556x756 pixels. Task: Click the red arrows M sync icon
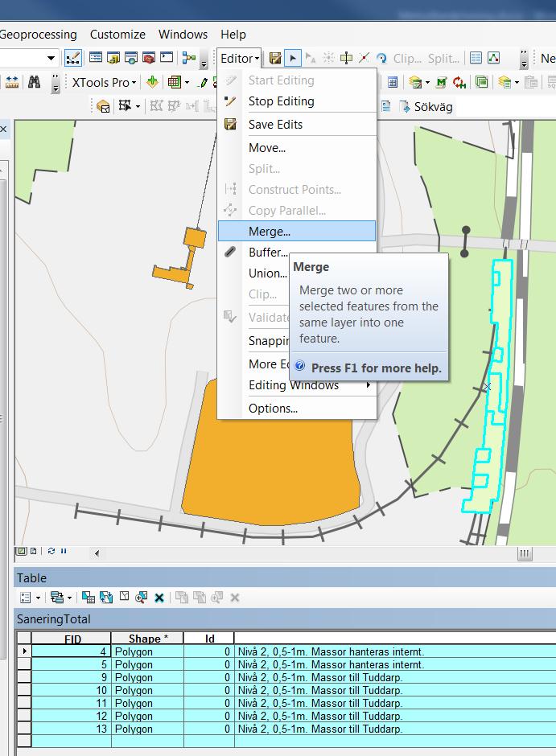459,83
